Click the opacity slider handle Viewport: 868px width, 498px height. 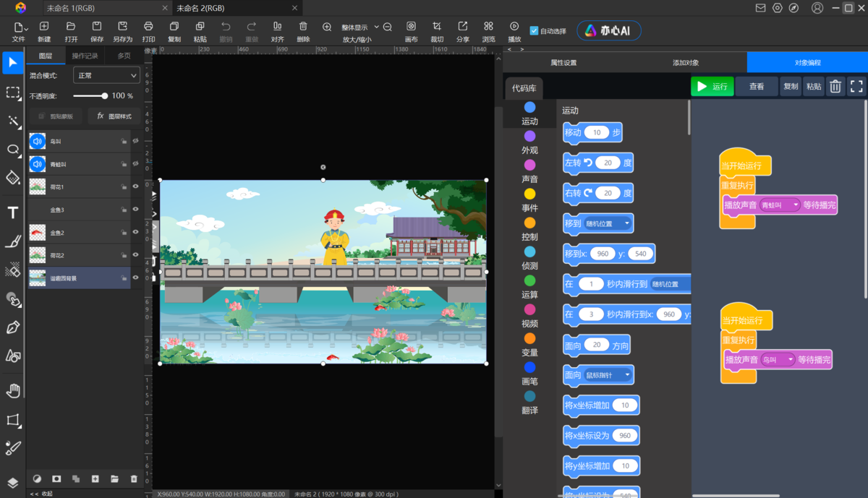coord(105,95)
